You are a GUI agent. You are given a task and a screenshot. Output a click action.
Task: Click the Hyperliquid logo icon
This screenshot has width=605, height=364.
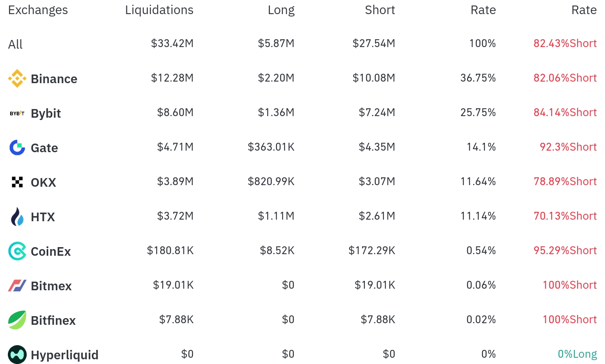click(x=17, y=355)
